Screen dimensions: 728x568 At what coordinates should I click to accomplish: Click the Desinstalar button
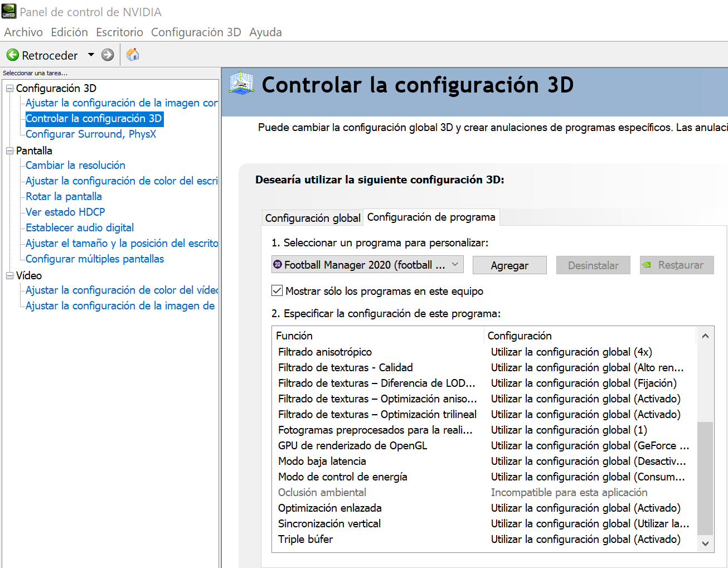pyautogui.click(x=593, y=265)
